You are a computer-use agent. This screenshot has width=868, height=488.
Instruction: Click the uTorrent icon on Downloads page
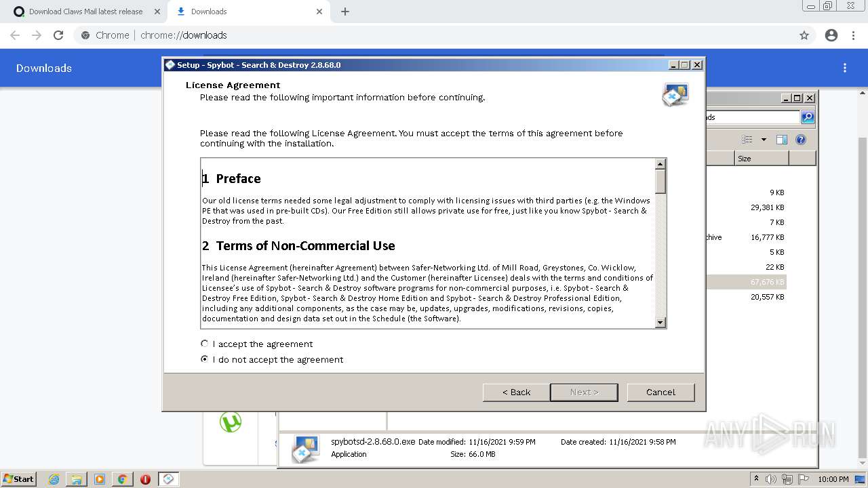tap(231, 422)
